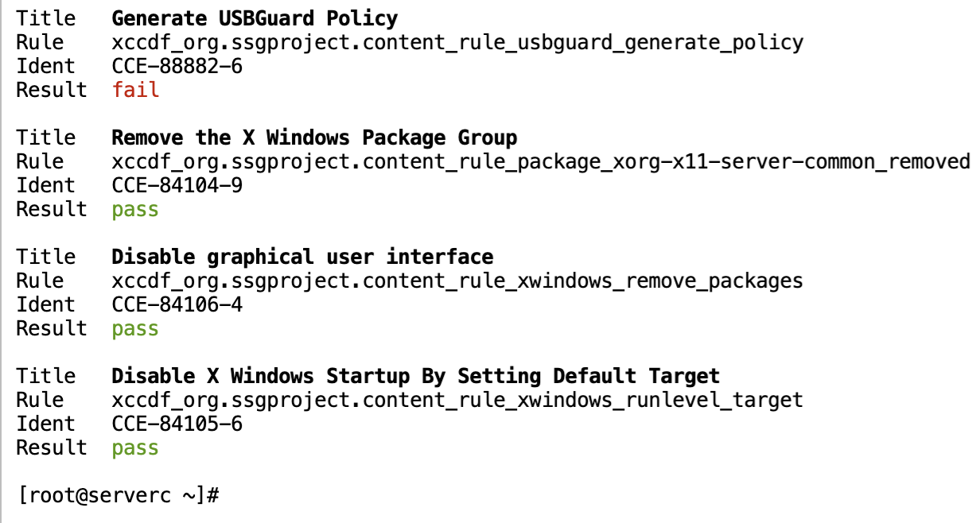Viewport: 980px width, 523px height.
Task: Click the CCE-84104-9 identifier
Action: (x=177, y=185)
